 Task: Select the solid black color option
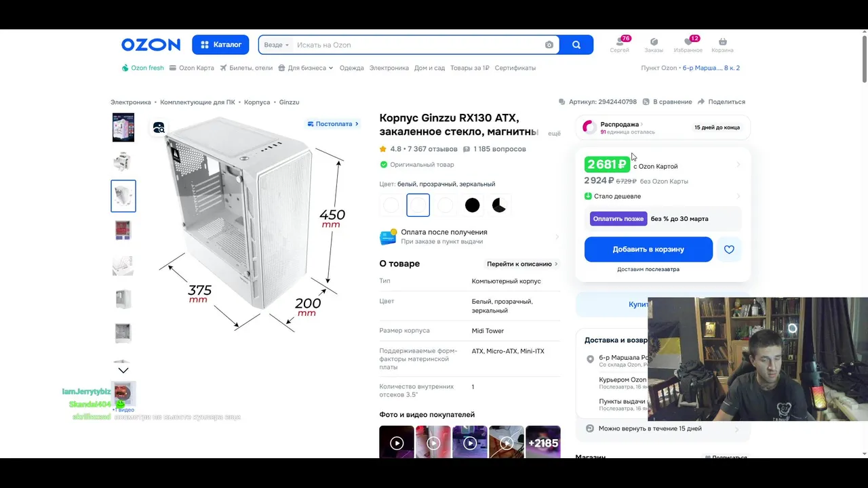point(473,205)
